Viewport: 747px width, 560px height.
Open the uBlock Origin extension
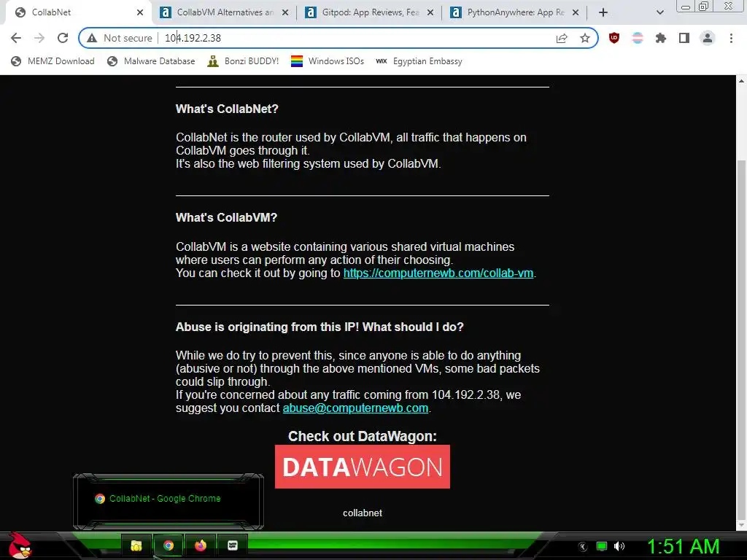click(x=614, y=38)
